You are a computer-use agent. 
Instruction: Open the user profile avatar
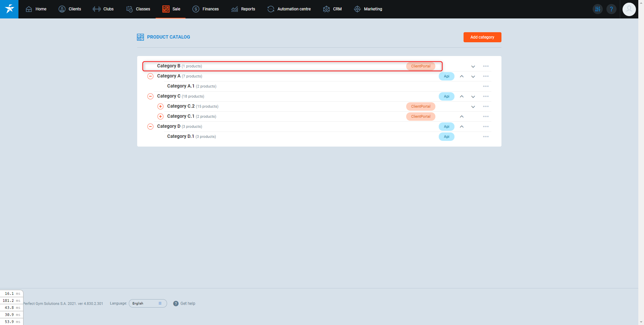[x=629, y=9]
